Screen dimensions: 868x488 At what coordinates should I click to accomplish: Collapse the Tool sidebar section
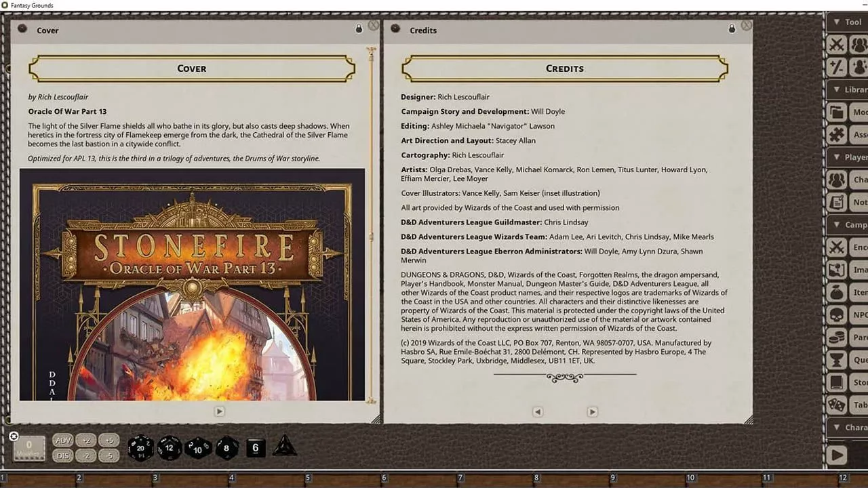[847, 22]
